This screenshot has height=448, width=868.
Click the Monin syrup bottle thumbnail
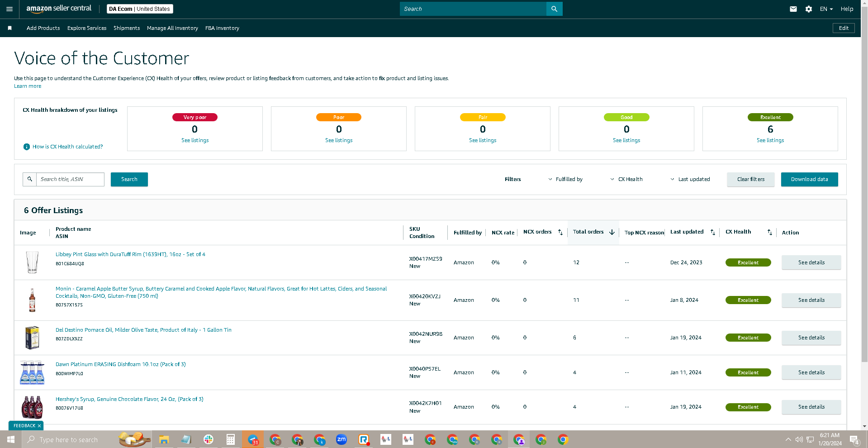pyautogui.click(x=32, y=300)
